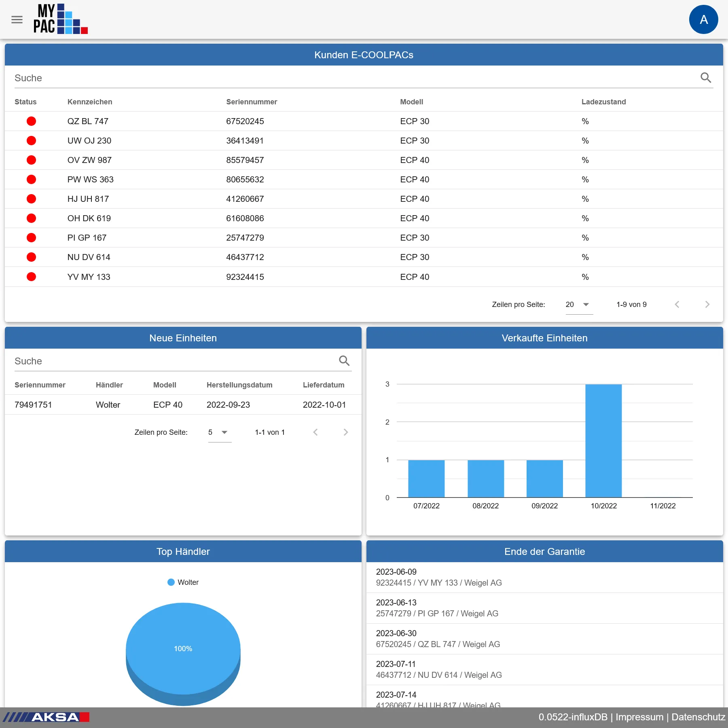Viewport: 728px width, 728px height.
Task: Click the search magnifier in Neue Einheiten
Action: (x=344, y=360)
